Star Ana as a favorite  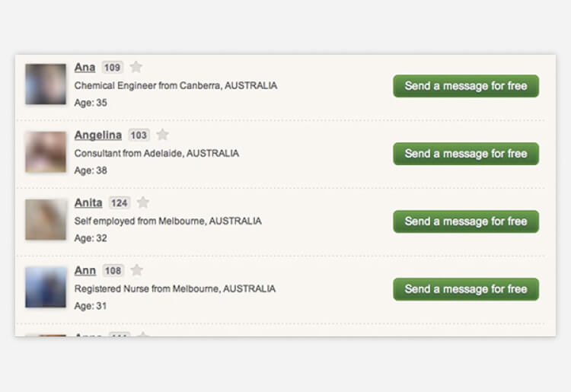click(136, 67)
